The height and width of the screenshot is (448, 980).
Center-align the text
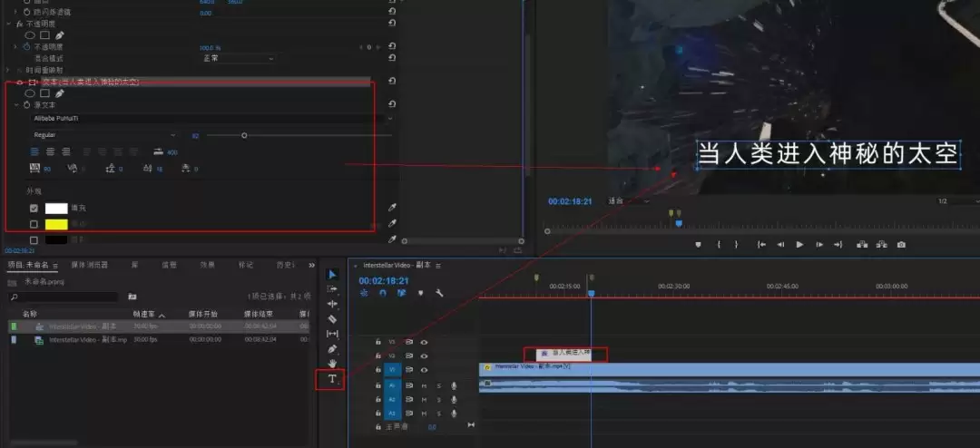(x=51, y=151)
